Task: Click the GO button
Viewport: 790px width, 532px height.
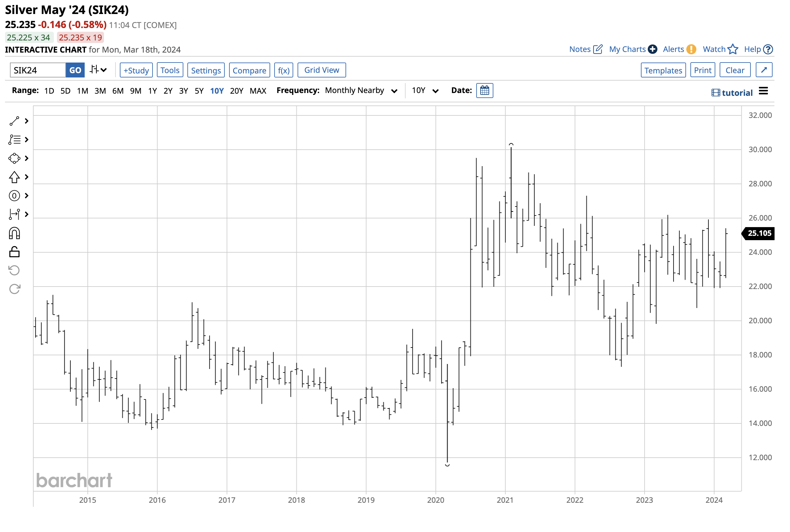Action: click(75, 70)
